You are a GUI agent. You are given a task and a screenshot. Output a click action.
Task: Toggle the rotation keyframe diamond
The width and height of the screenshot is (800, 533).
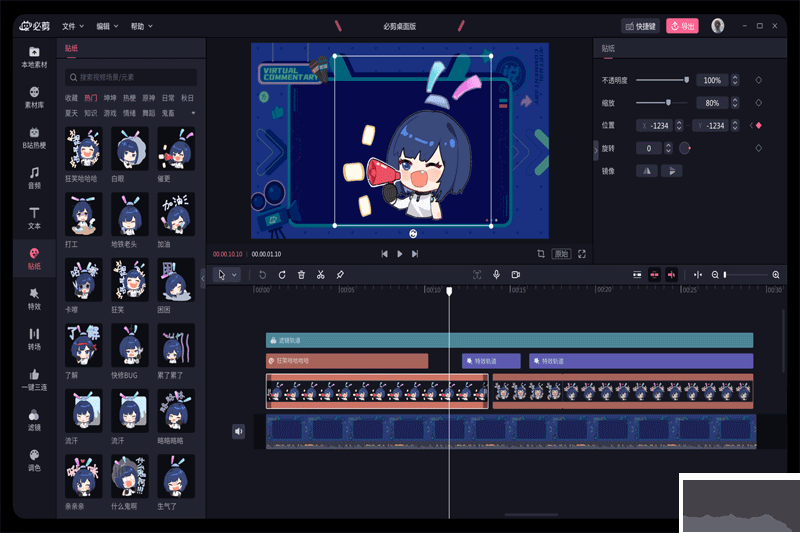[758, 148]
